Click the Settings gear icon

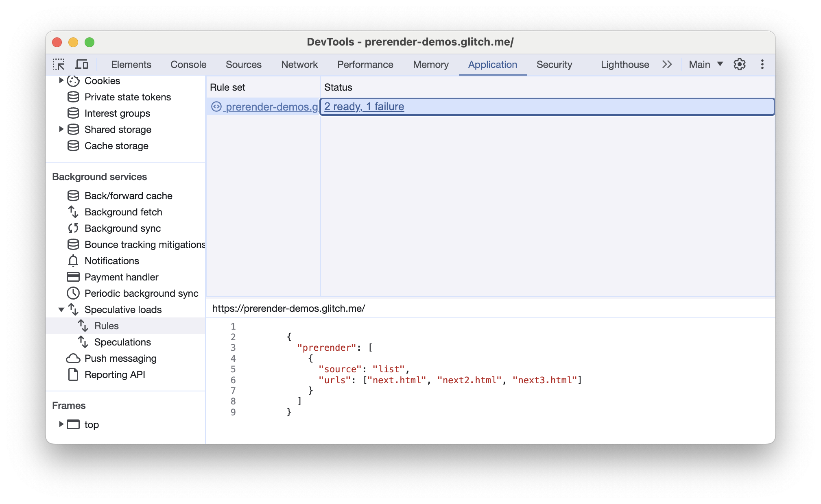coord(740,64)
